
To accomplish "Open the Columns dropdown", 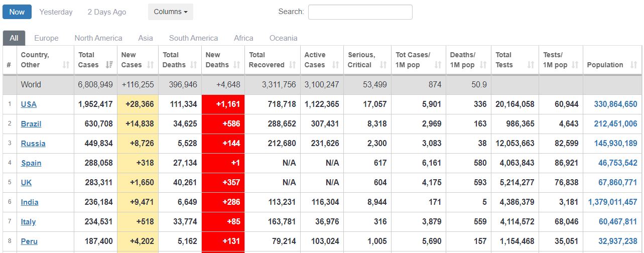I will (171, 12).
